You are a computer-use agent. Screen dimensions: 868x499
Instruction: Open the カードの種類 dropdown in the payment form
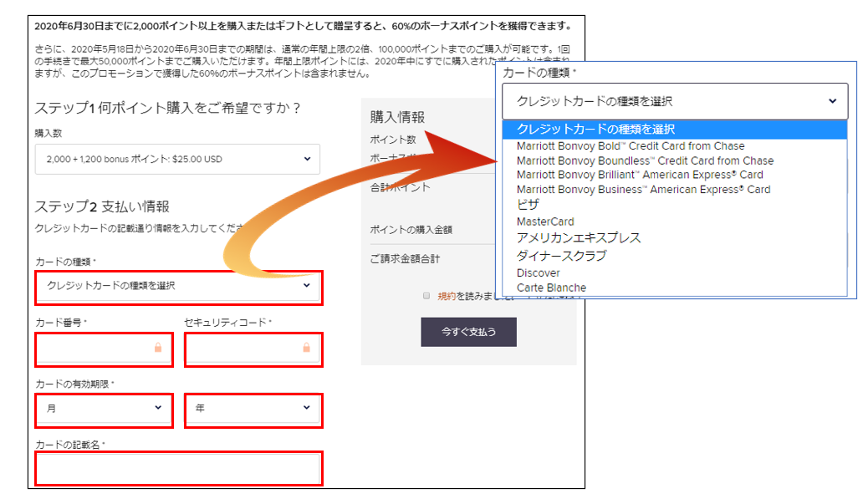tap(179, 286)
